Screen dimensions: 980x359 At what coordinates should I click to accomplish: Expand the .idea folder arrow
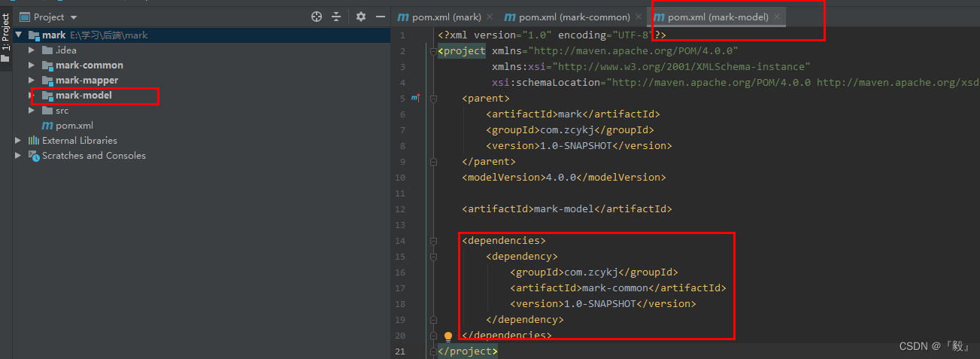pyautogui.click(x=32, y=50)
